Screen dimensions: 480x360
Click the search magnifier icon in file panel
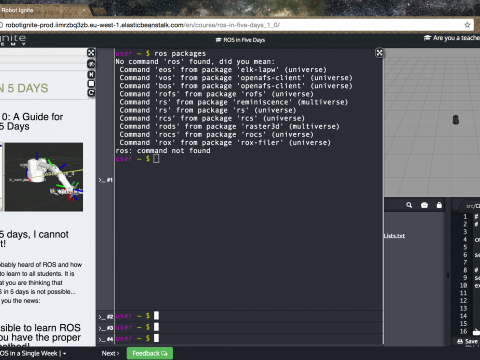409,205
